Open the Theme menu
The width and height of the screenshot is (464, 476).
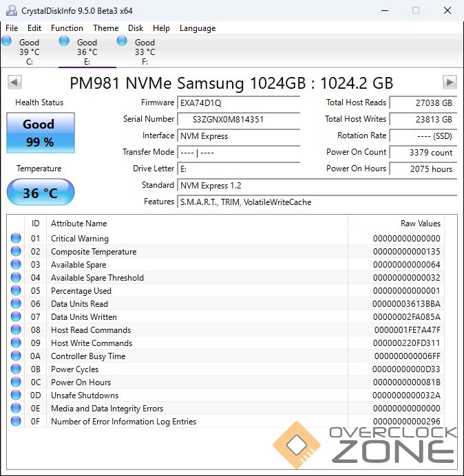point(106,28)
